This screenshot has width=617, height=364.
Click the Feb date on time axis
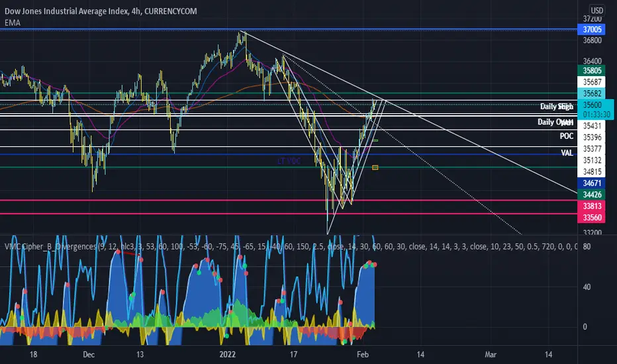click(x=362, y=355)
